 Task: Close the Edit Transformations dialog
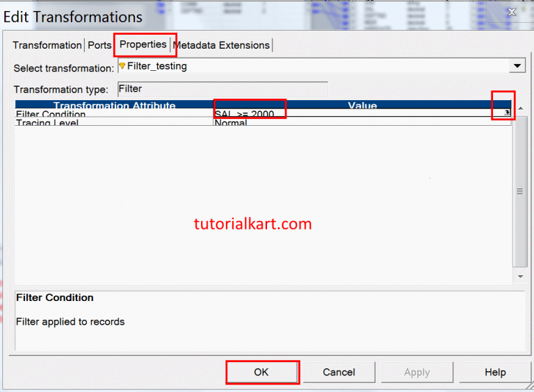[512, 13]
